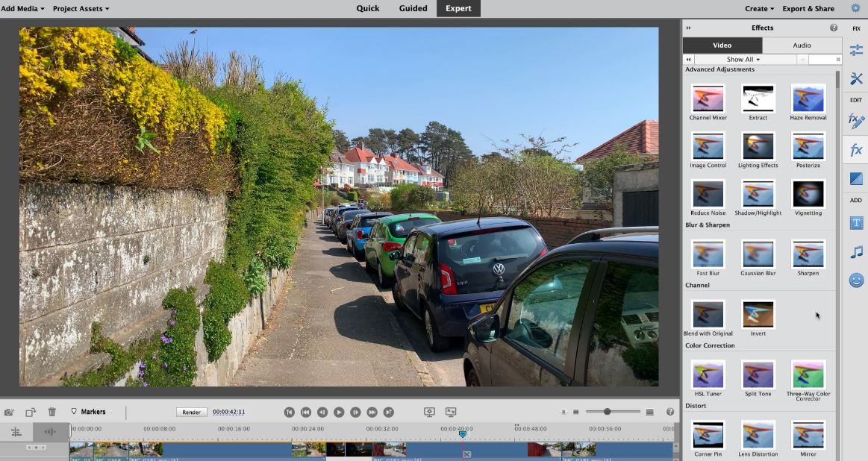Screen dimensions: 868x461
Task: Open the Show All effects filter dropdown
Action: [743, 59]
